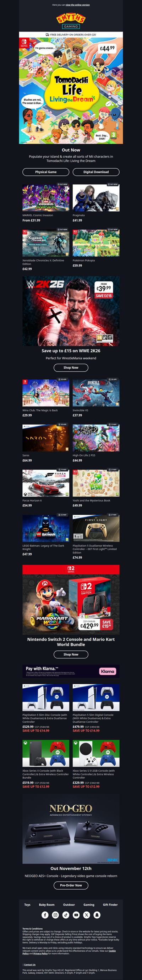Select the Toys footer menu item
Viewport: 142px width, 980px height.
coord(27,905)
